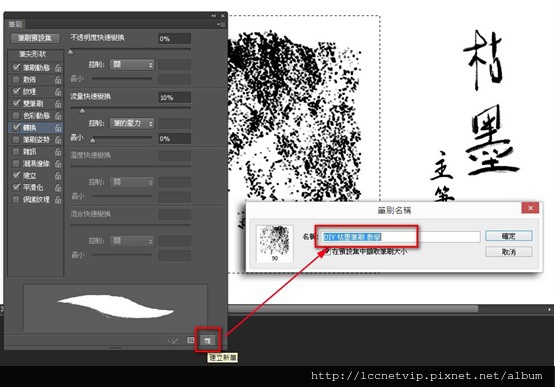Viewport: 555px width, 387px height.
Task: Click the lock icon beside 筆刷姿勢
Action: [x=58, y=140]
